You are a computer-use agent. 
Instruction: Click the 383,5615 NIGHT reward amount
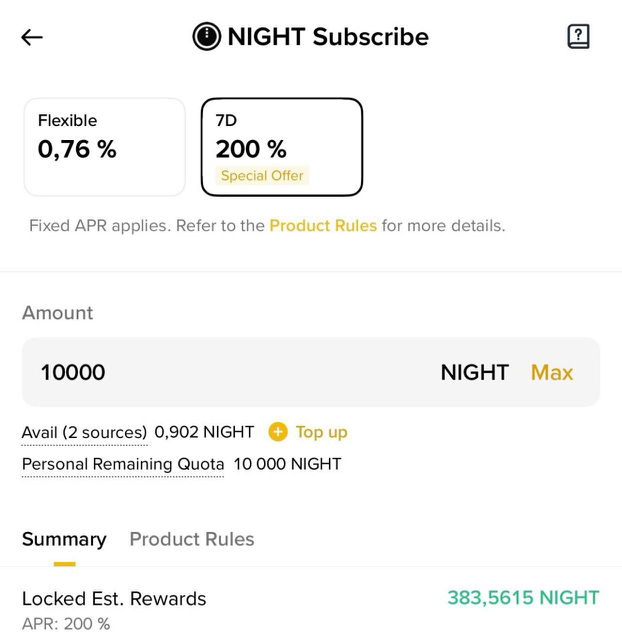pos(523,598)
